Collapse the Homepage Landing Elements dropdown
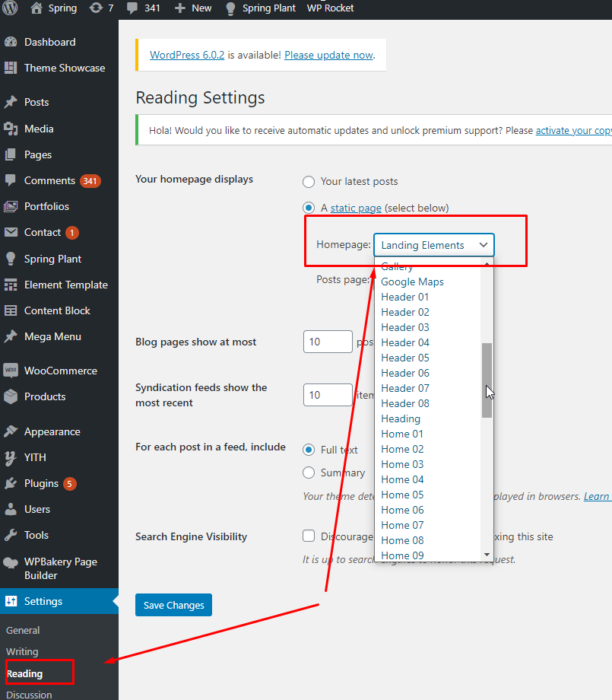The height and width of the screenshot is (700, 612). 433,245
